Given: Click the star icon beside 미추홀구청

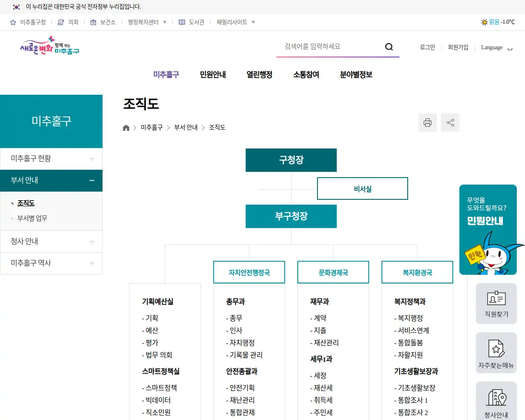Looking at the screenshot, I should (13, 22).
